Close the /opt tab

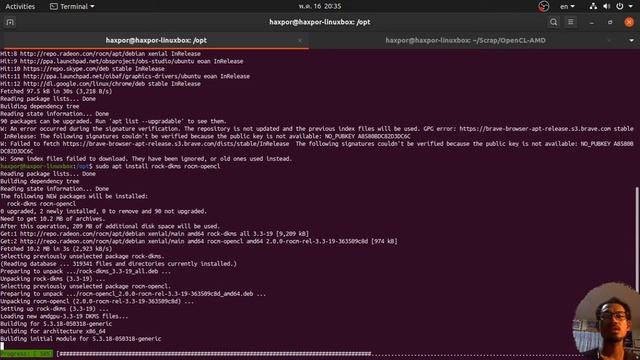click(x=300, y=40)
